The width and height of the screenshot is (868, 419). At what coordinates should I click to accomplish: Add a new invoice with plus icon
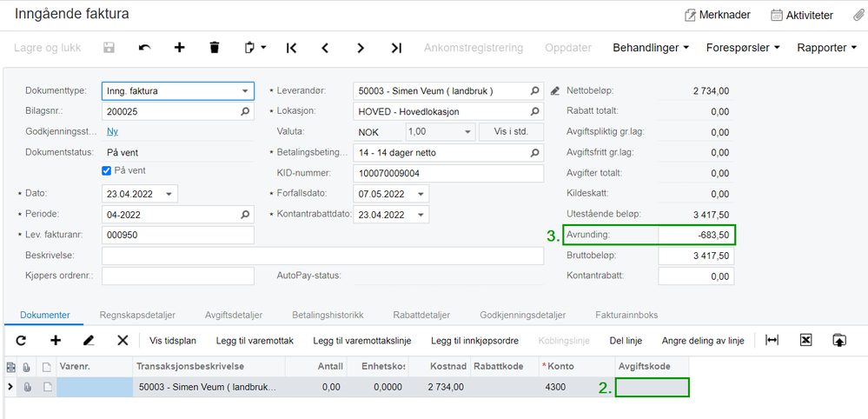tap(179, 48)
